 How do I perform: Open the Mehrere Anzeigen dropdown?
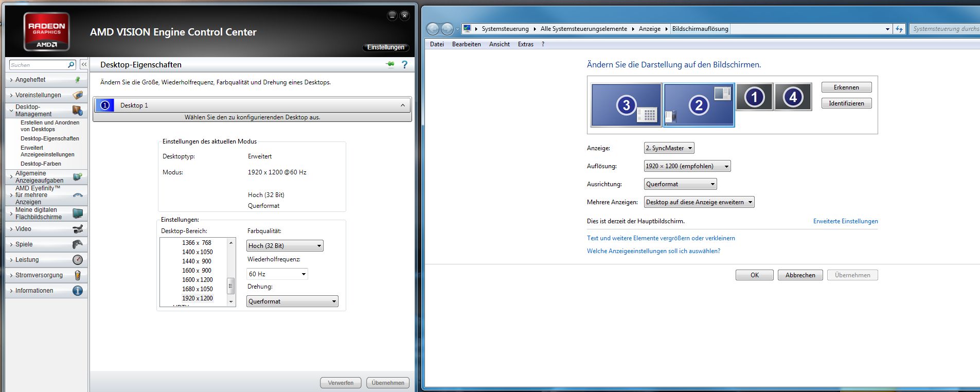(x=699, y=202)
